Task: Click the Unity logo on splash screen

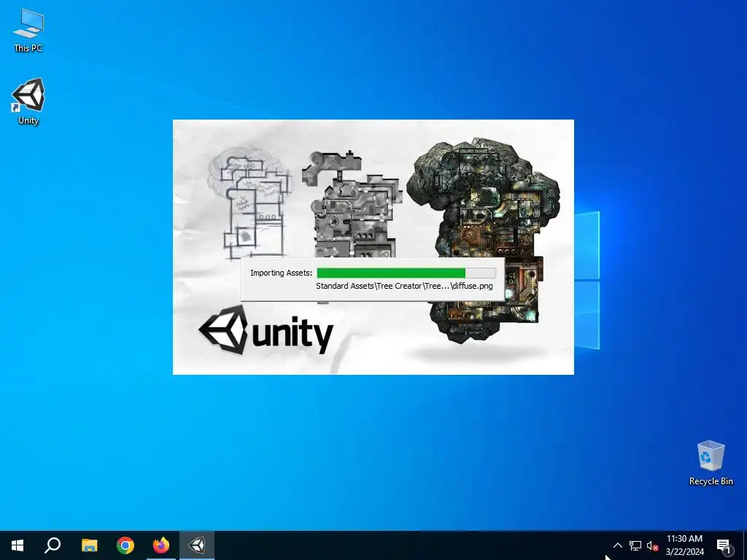Action: [x=266, y=330]
